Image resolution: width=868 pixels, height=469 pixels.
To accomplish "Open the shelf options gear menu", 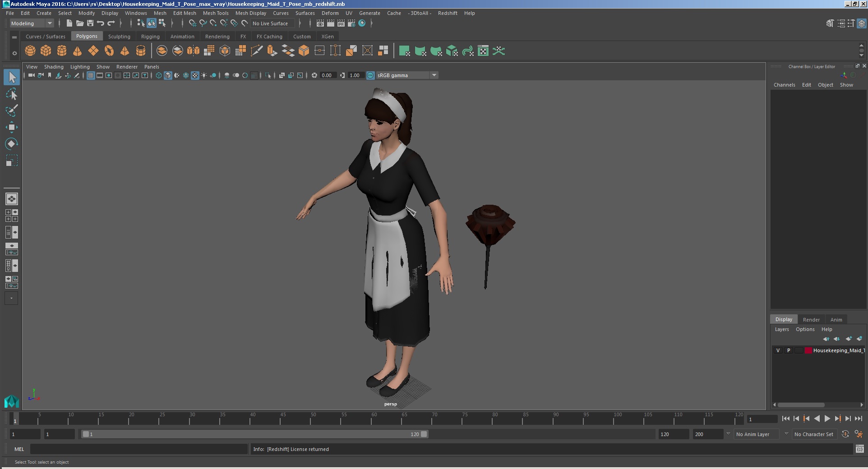I will point(14,53).
